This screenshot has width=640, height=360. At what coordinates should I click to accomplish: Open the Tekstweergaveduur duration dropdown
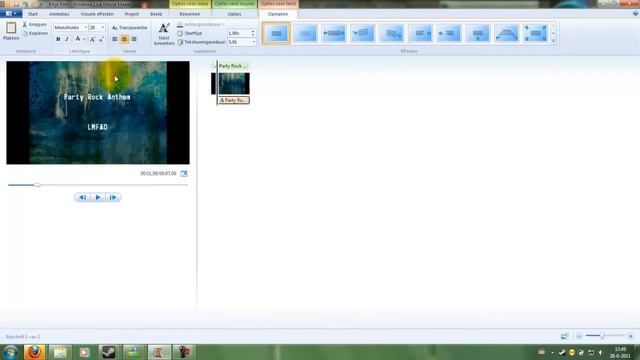tap(253, 42)
